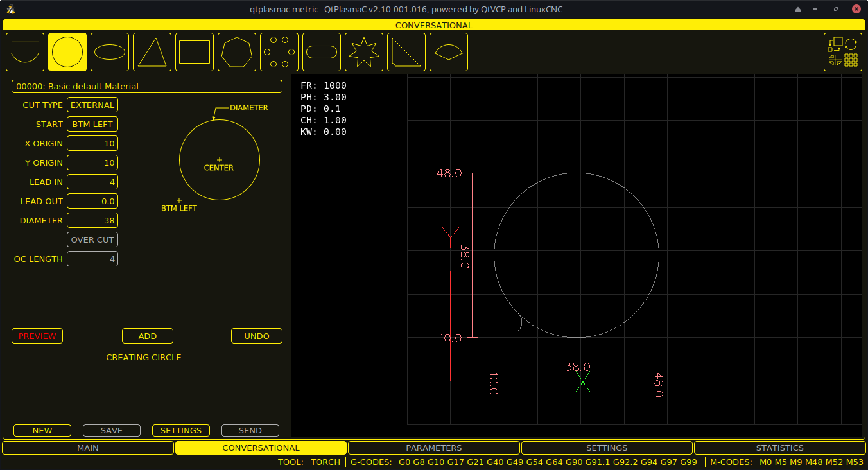The height and width of the screenshot is (470, 868).
Task: Switch to the MAIN tab
Action: pos(88,448)
